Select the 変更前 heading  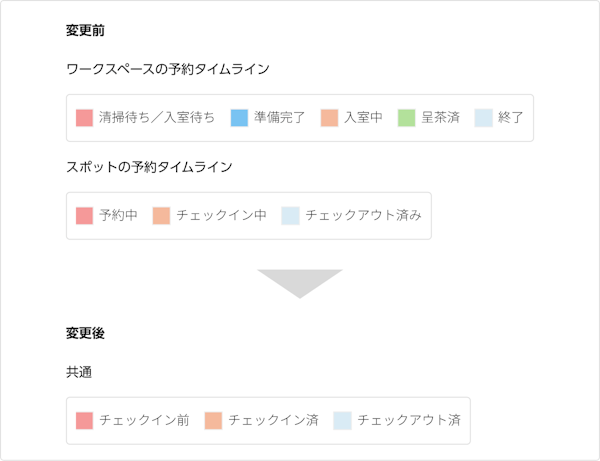85,30
